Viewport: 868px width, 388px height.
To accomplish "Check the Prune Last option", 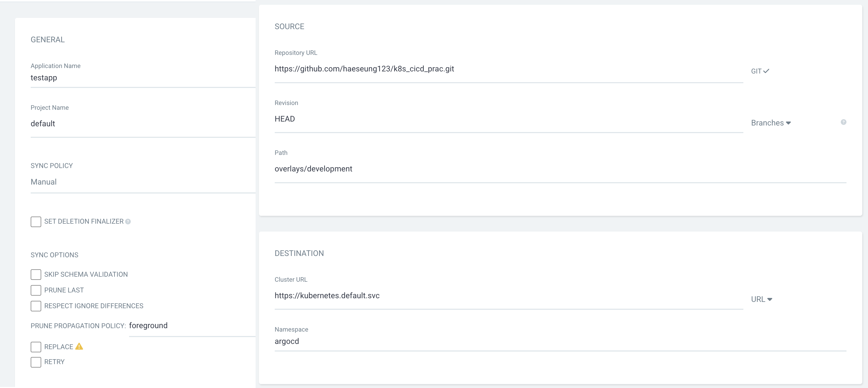I will (36, 290).
